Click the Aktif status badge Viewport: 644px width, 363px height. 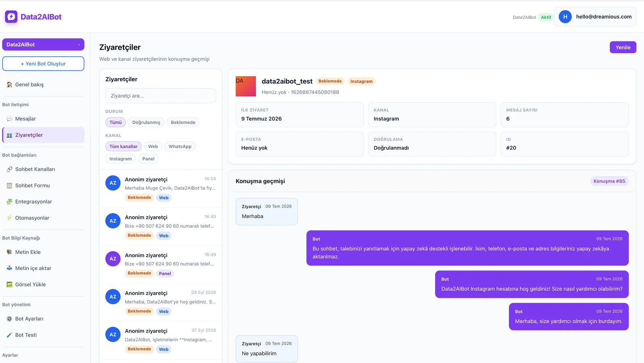coord(546,17)
